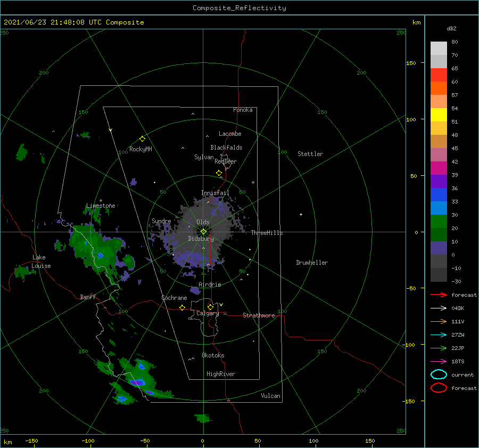Click the Drumheller town label
479x448 pixels.
[x=312, y=263]
